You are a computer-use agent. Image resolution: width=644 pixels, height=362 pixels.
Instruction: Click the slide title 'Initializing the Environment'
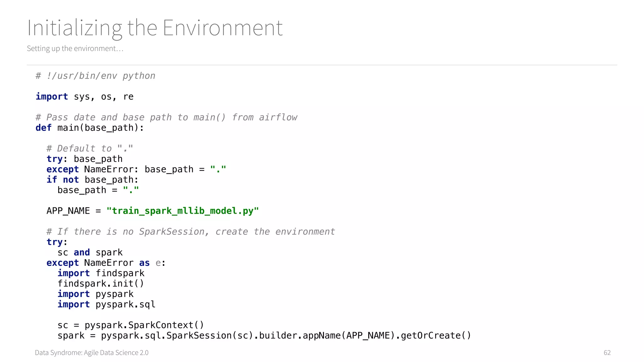point(155,28)
